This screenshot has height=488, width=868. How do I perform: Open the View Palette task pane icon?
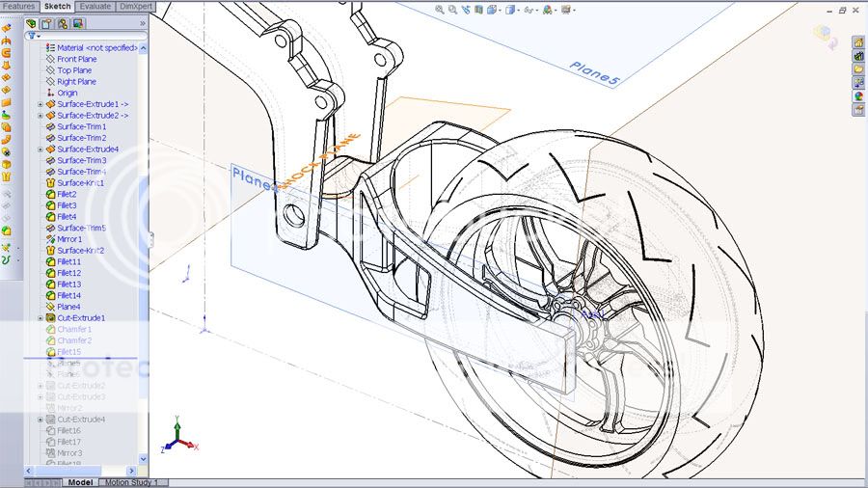tap(858, 83)
